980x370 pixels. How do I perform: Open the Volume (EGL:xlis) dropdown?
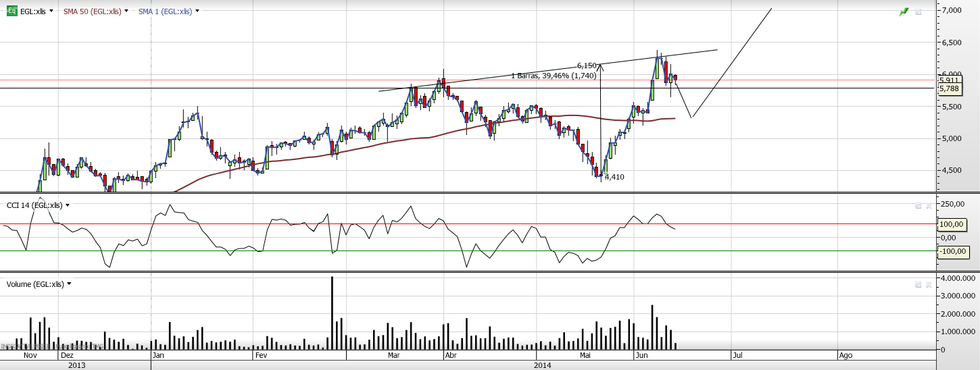point(70,284)
